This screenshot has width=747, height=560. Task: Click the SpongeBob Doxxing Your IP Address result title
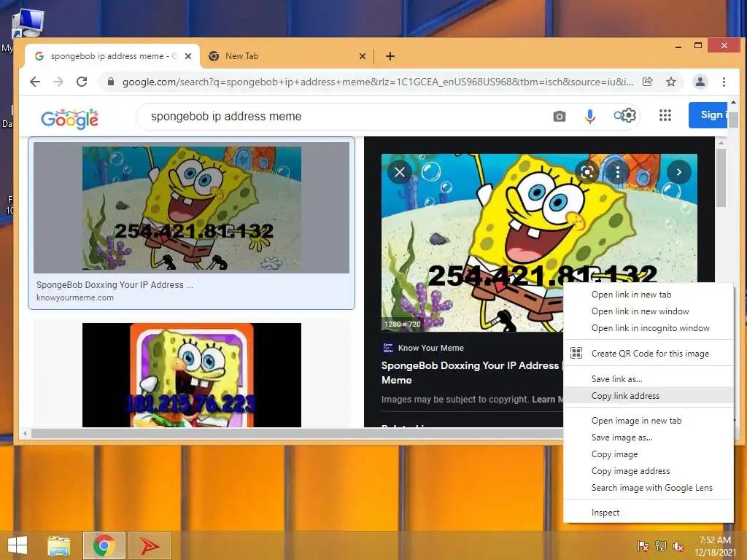115,285
